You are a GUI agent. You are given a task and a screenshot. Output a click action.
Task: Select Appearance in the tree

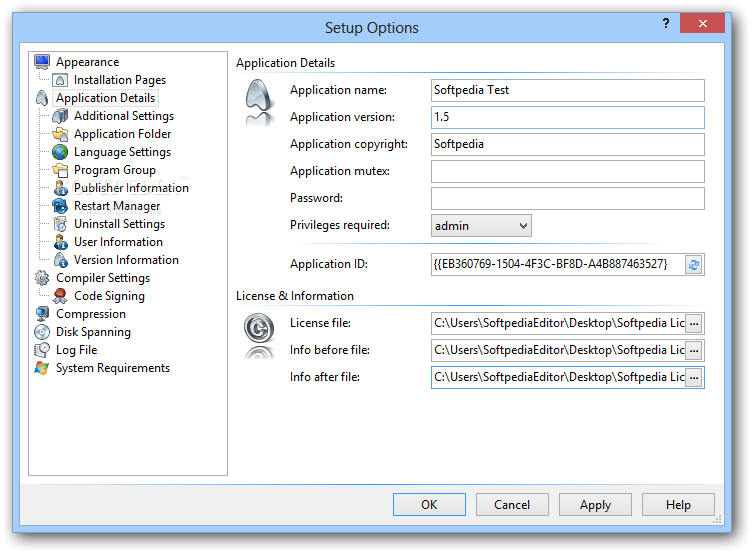[x=87, y=62]
